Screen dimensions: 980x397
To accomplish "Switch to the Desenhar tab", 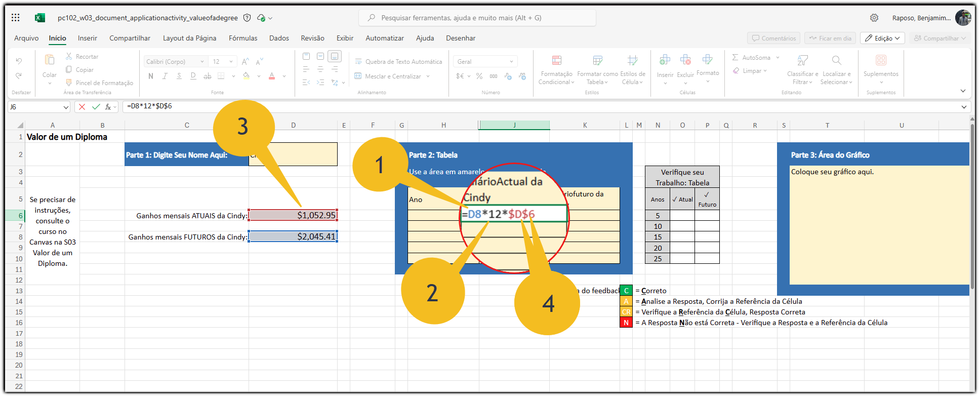I will pyautogui.click(x=461, y=38).
